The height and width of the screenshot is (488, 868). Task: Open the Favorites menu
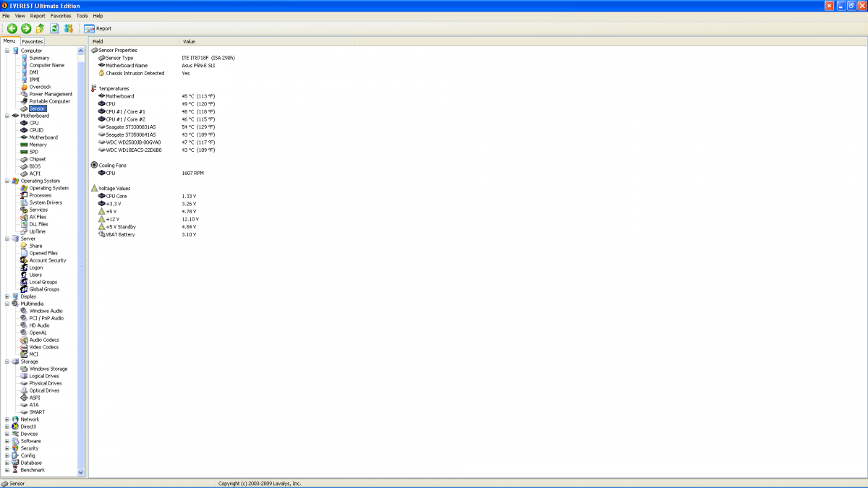click(61, 15)
